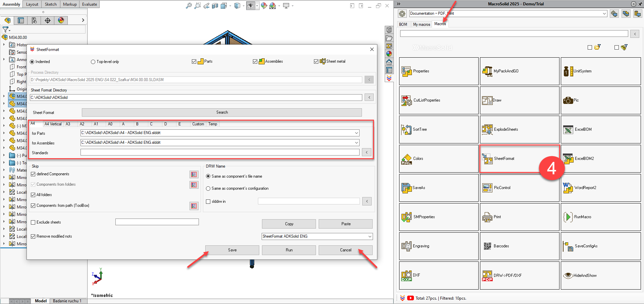
Task: Open the Custom sheet format tab
Action: click(x=198, y=124)
